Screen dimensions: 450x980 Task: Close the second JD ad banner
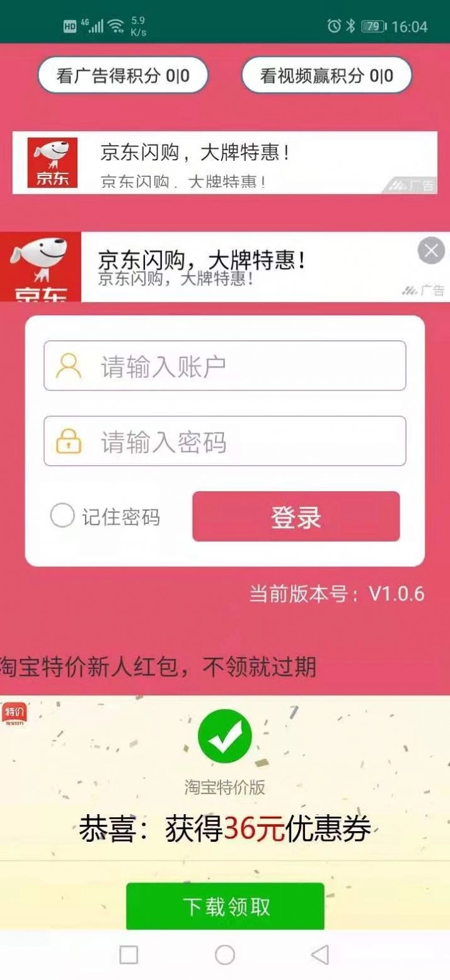point(431,251)
